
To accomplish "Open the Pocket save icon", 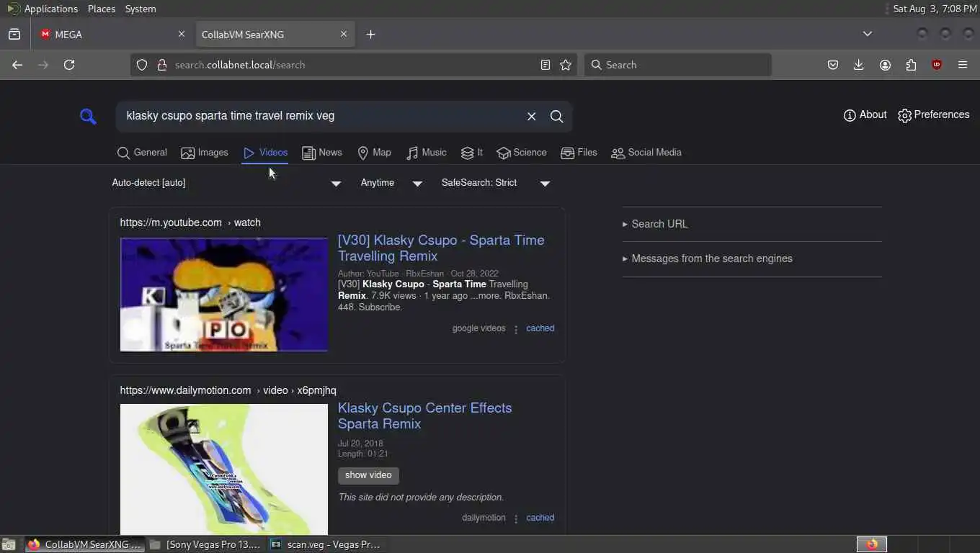I will [x=833, y=65].
